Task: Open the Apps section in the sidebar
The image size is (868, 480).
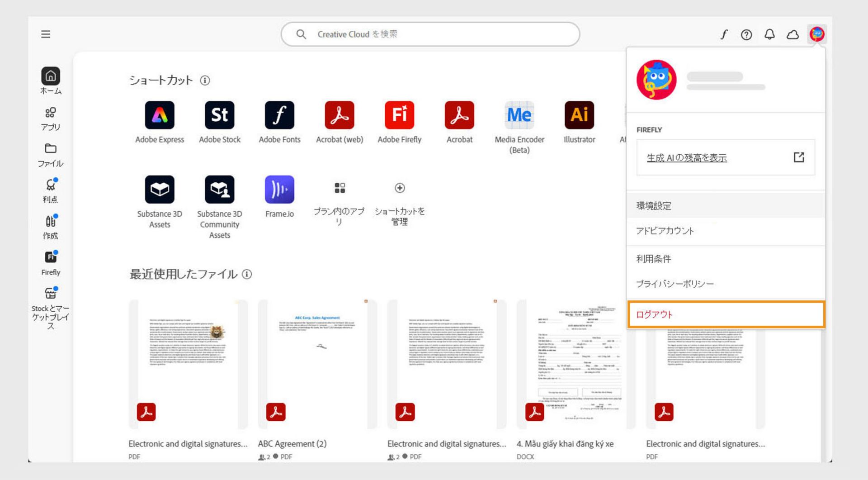Action: point(51,119)
